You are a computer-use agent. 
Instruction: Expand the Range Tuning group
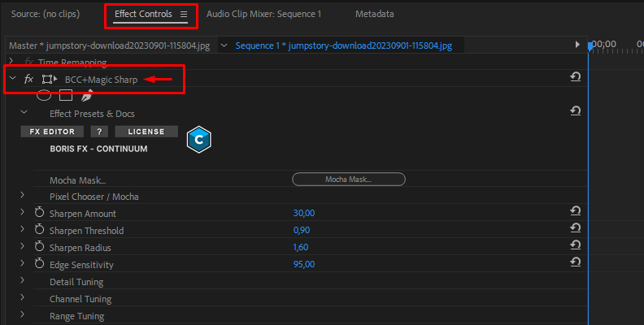(23, 314)
